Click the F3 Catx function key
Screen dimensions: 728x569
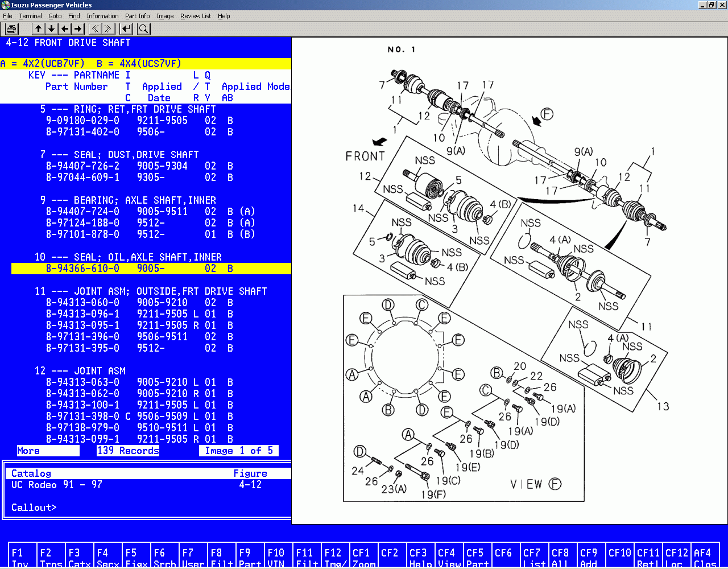[x=79, y=556]
